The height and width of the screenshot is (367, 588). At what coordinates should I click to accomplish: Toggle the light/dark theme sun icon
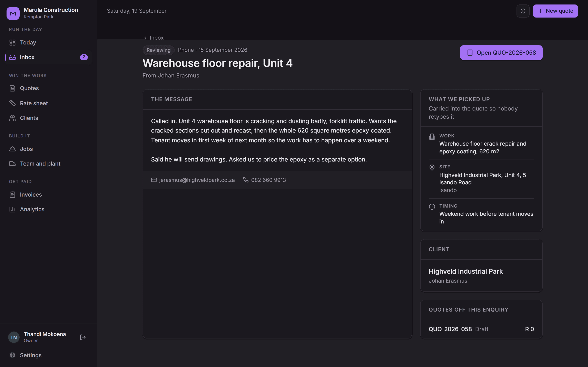point(523,11)
